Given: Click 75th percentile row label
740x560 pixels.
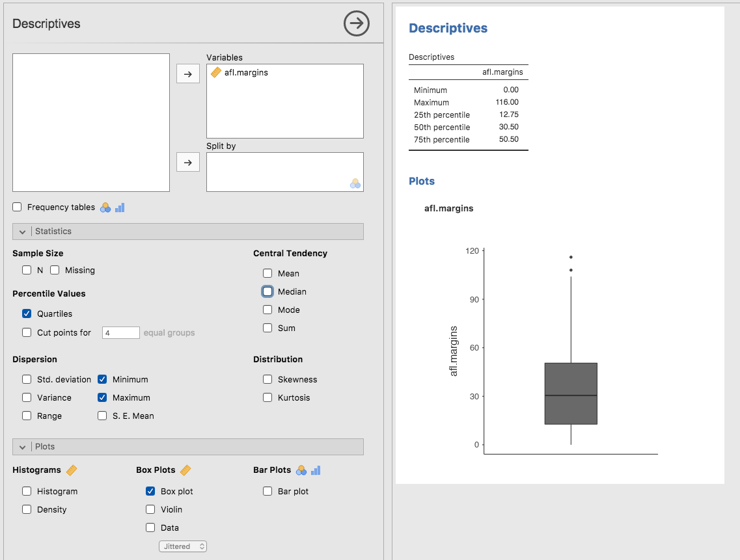Looking at the screenshot, I should (x=441, y=140).
